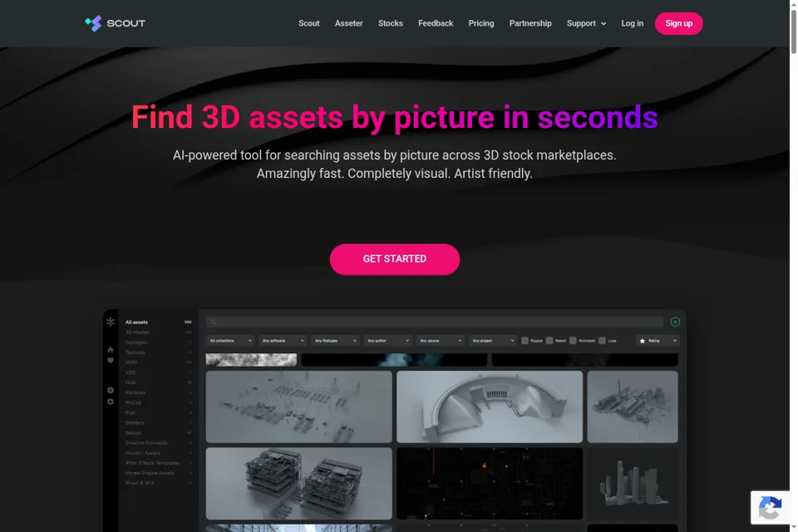This screenshot has width=798, height=532.
Task: Open the curved amphitheater model thumbnail
Action: [x=490, y=406]
